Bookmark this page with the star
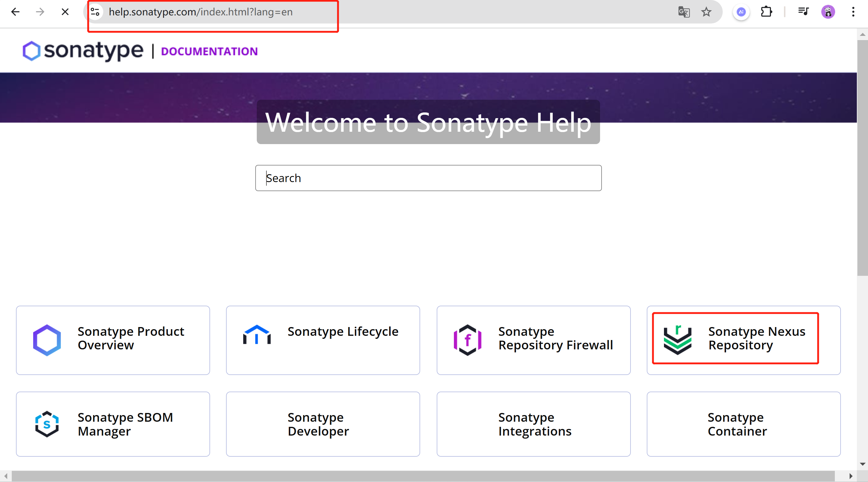 (x=706, y=12)
